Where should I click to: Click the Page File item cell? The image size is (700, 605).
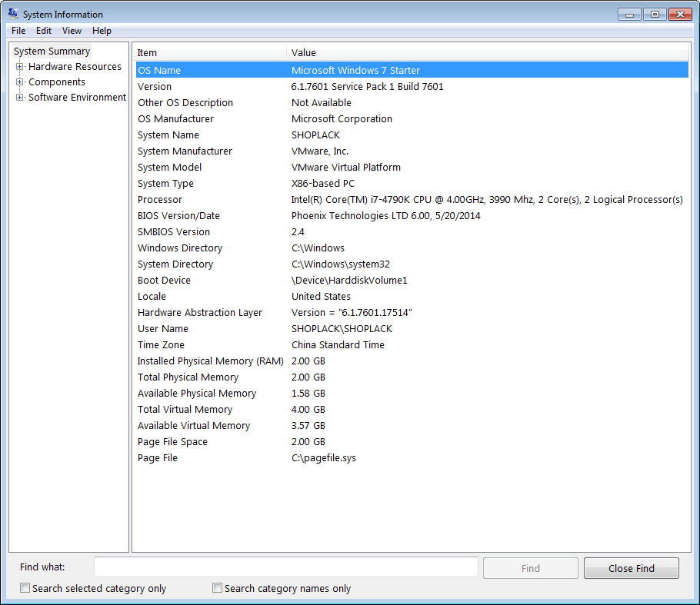point(158,457)
